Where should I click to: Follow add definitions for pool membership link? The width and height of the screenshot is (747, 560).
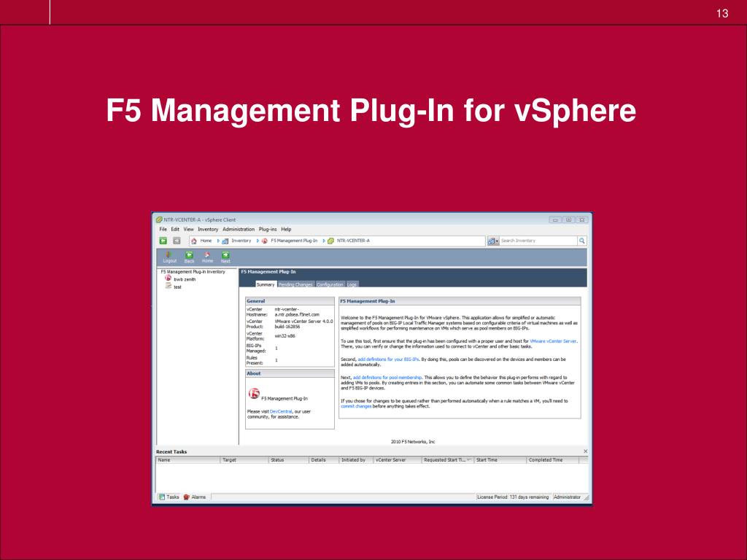(x=387, y=378)
